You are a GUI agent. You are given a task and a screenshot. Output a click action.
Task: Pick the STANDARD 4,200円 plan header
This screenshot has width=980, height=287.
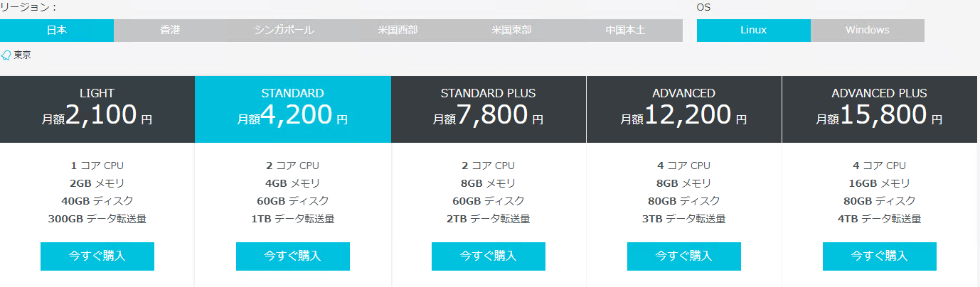[x=293, y=109]
